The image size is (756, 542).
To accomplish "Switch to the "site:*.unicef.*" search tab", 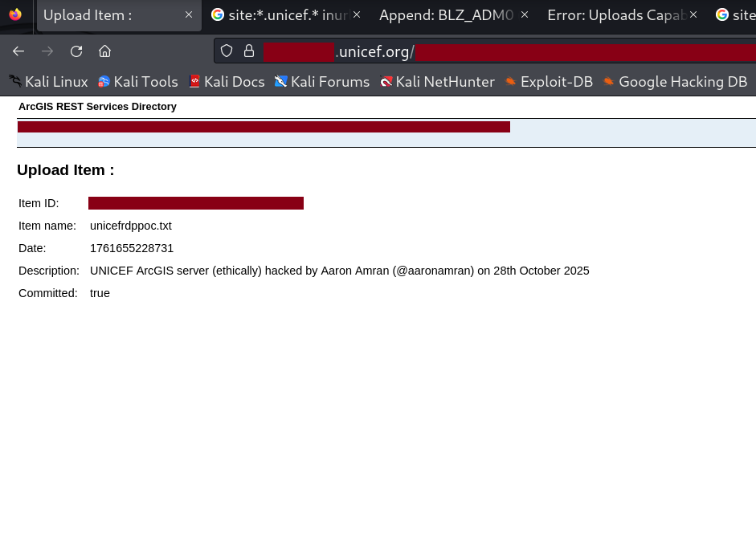I will pyautogui.click(x=281, y=14).
